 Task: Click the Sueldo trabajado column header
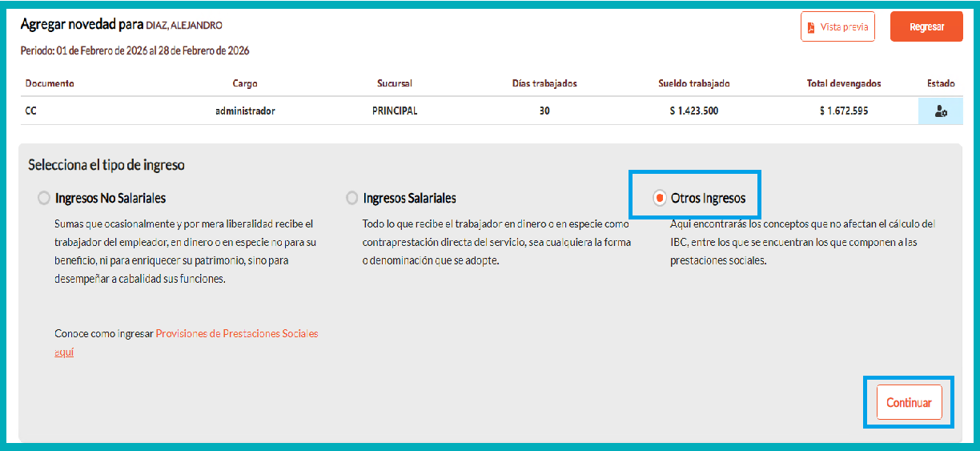pos(693,83)
